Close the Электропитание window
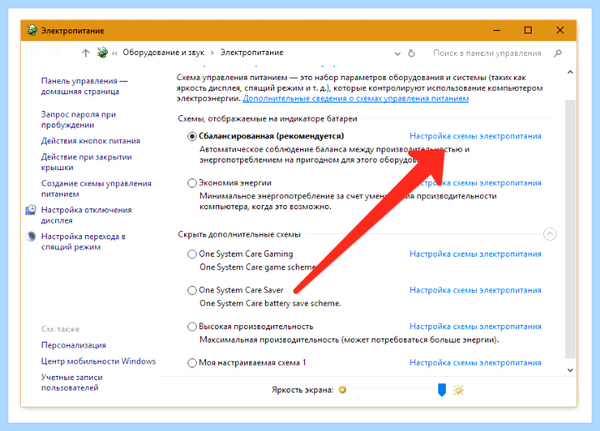The width and height of the screenshot is (600, 431). (560, 30)
